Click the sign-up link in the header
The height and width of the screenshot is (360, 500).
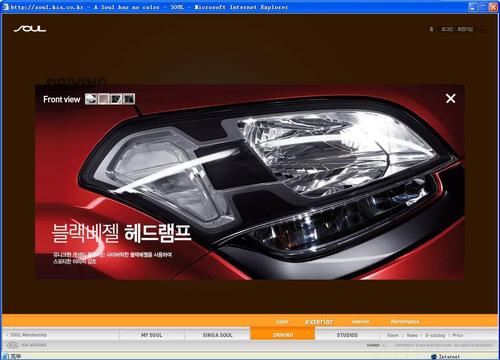click(465, 29)
